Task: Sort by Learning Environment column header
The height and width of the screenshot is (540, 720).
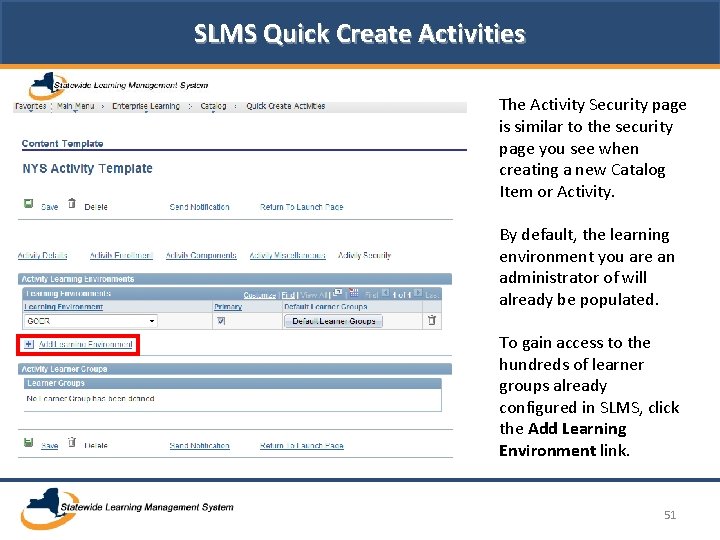Action: click(x=63, y=306)
